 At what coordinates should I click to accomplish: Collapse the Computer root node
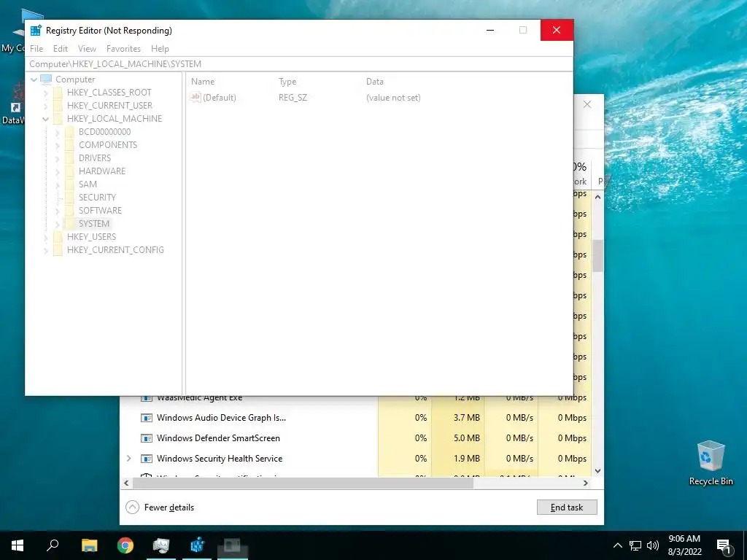[34, 79]
